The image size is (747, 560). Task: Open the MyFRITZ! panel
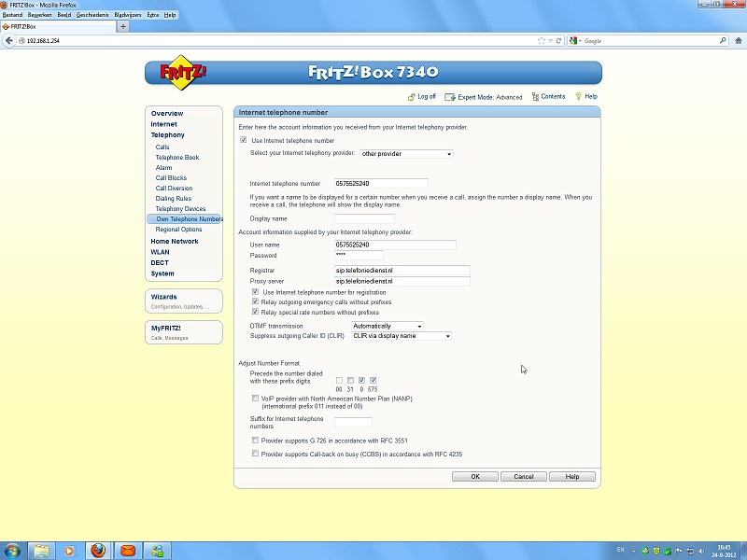click(183, 332)
